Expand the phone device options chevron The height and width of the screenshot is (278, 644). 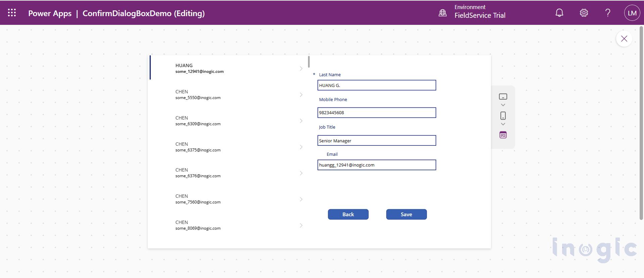(x=503, y=124)
